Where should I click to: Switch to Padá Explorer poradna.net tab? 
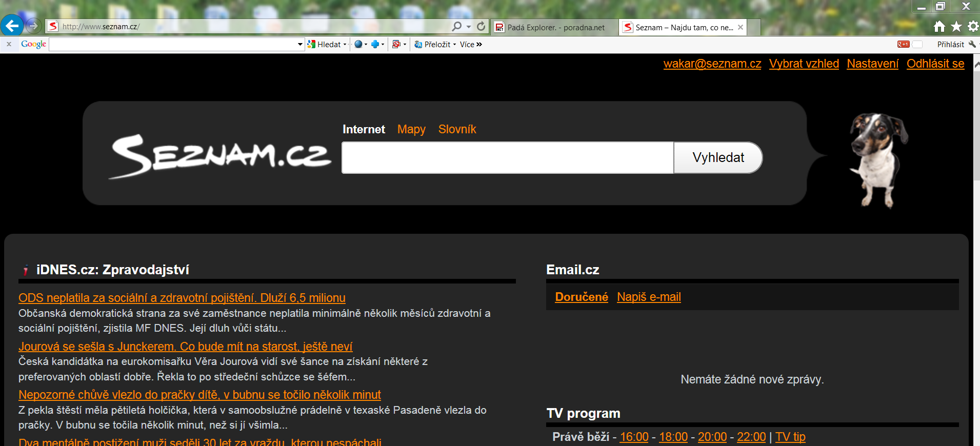(554, 27)
